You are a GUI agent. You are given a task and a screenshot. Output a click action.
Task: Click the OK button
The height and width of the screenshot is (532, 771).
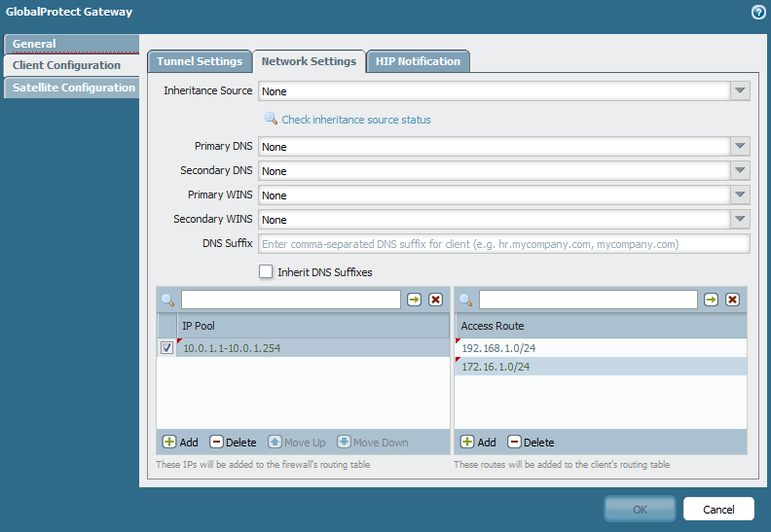(640, 510)
